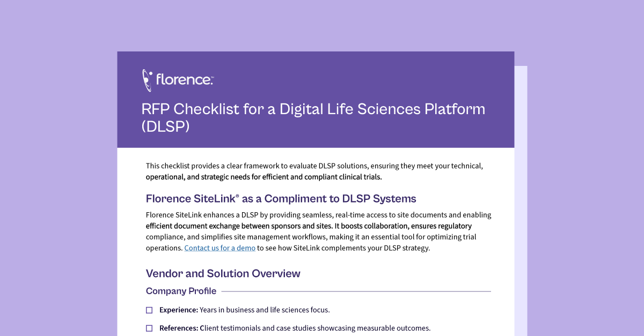Select the second page behind the document
644x336 pixels.
[x=521, y=201]
